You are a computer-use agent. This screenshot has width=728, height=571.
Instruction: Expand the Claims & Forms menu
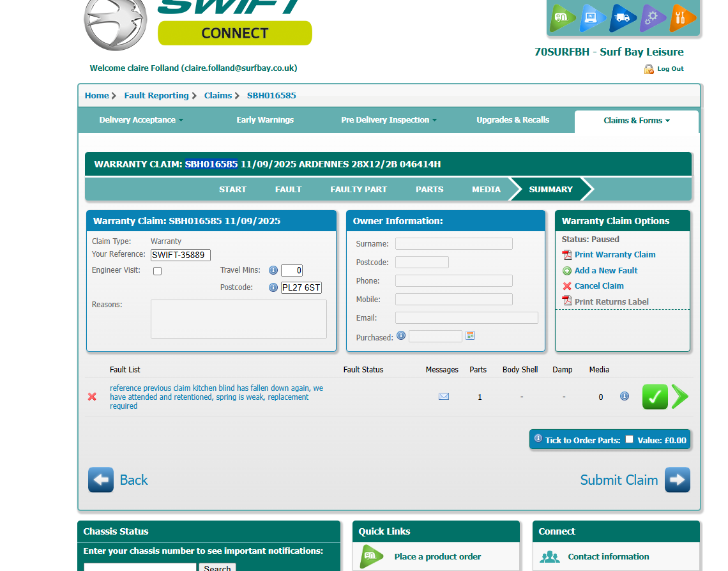[x=637, y=121]
